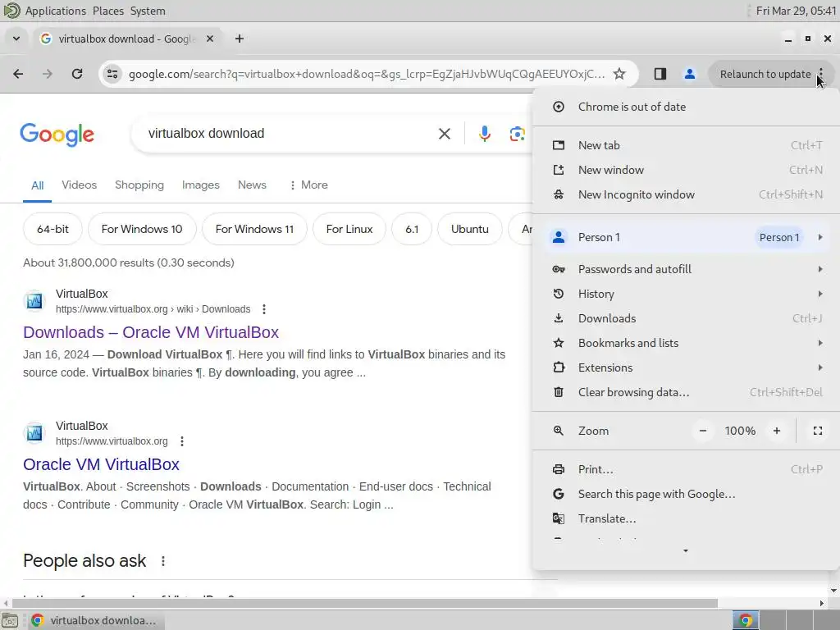The image size is (840, 630).
Task: Open the System menu in top panel
Action: (148, 11)
